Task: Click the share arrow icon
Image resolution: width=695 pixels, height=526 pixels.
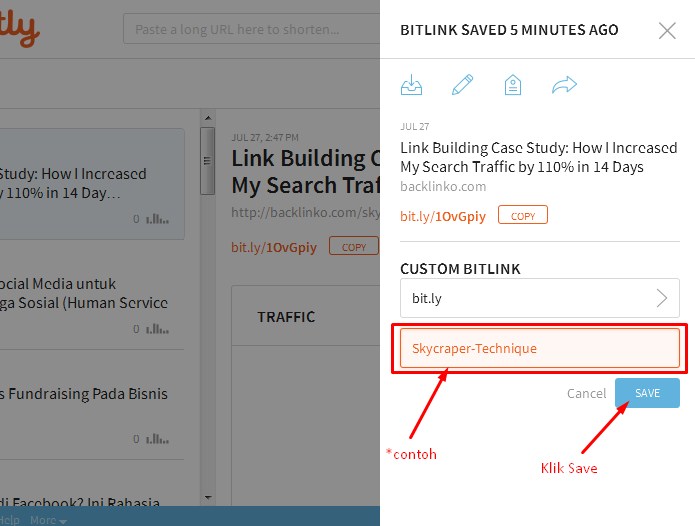Action: [x=564, y=85]
